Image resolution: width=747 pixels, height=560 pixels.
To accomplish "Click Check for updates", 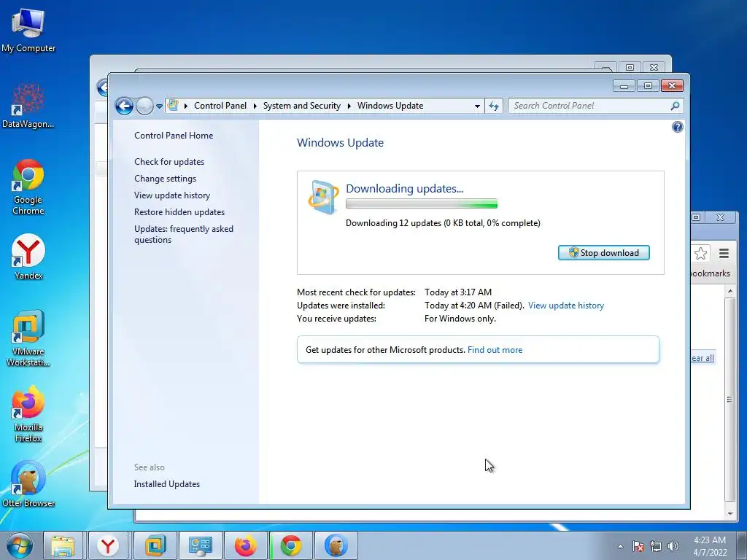I will click(169, 162).
